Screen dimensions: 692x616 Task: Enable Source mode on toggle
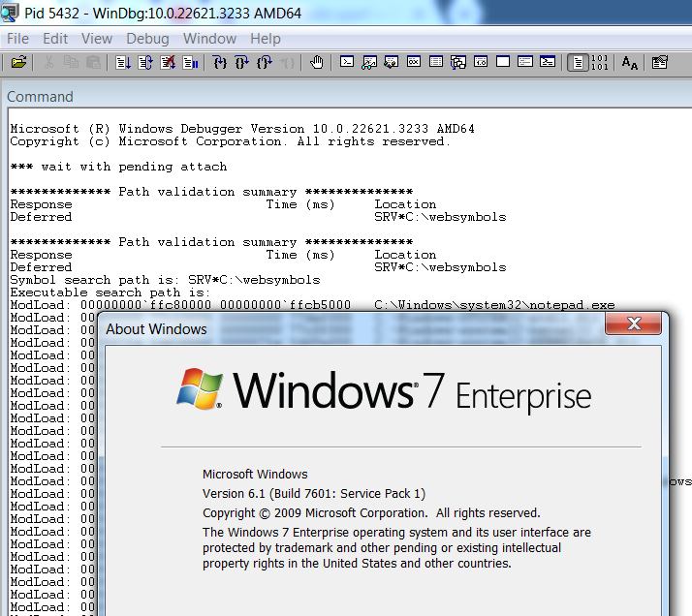578,63
